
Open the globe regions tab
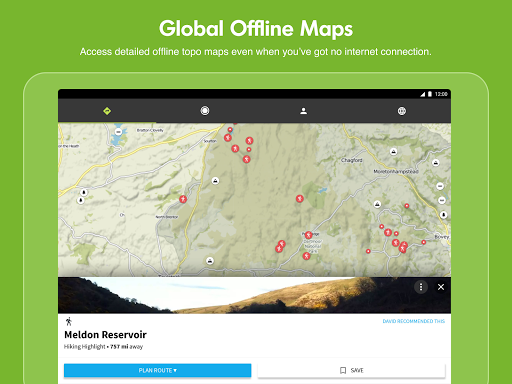tap(402, 111)
